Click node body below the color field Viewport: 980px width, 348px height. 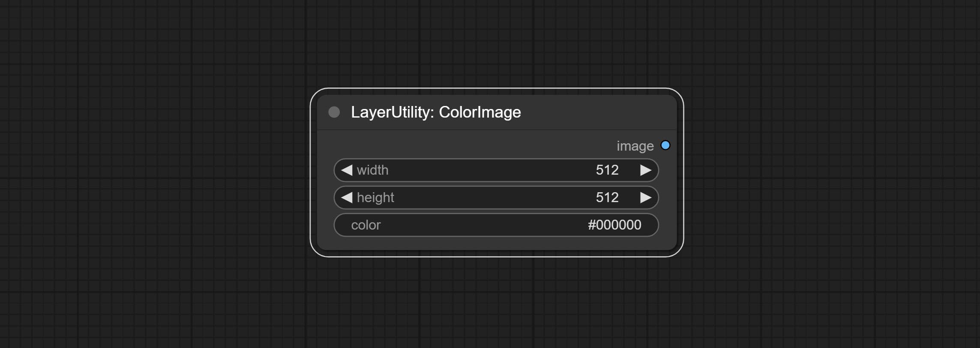(x=497, y=243)
